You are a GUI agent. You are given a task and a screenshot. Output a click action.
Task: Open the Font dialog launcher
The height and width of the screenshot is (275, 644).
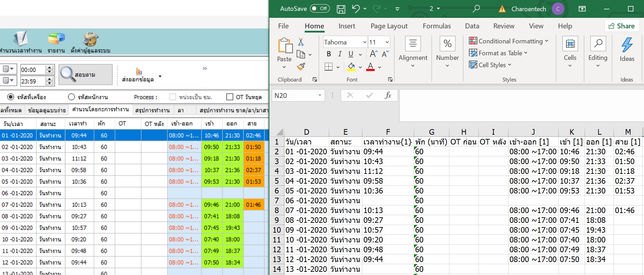tap(390, 79)
